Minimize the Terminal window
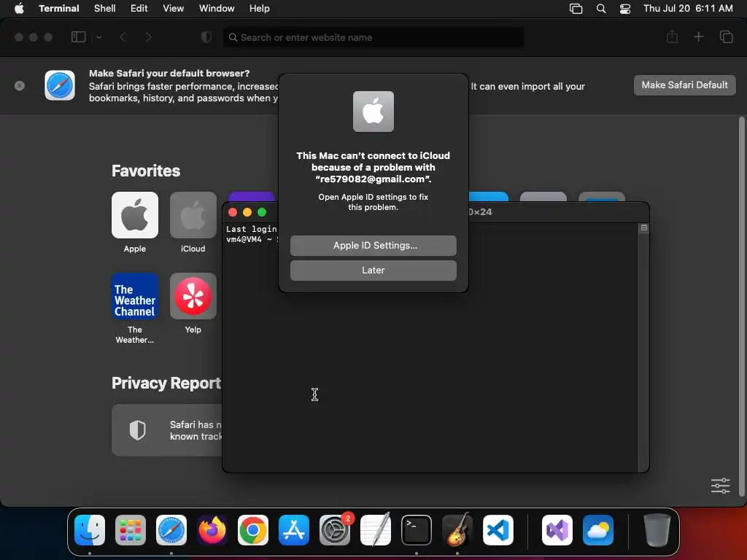This screenshot has width=747, height=560. (247, 212)
